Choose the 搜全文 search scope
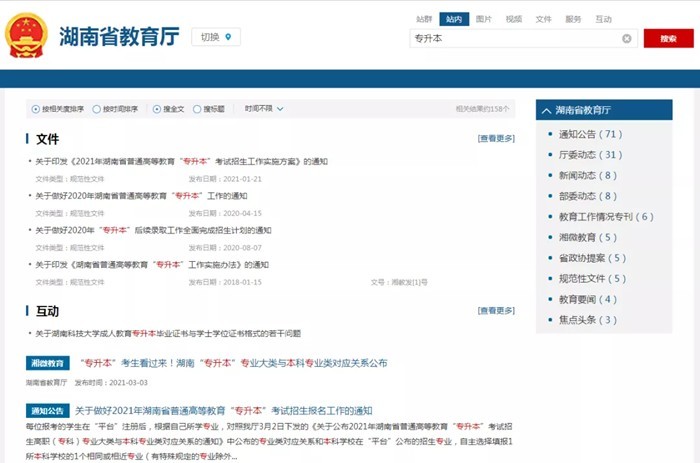The image size is (700, 463). [158, 109]
